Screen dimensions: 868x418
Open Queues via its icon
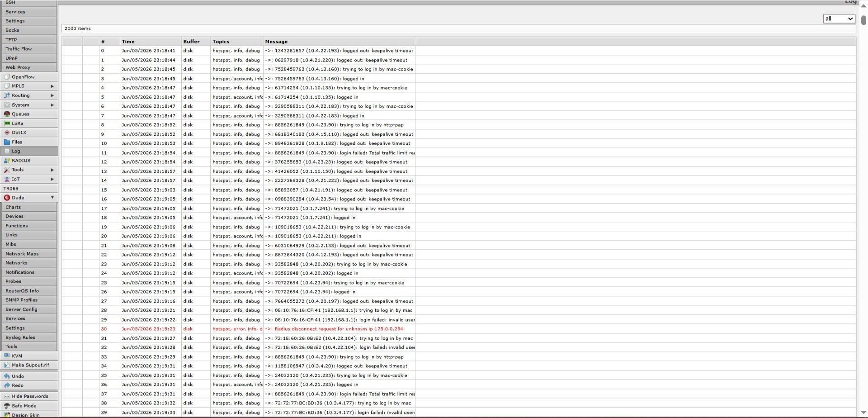coord(7,114)
